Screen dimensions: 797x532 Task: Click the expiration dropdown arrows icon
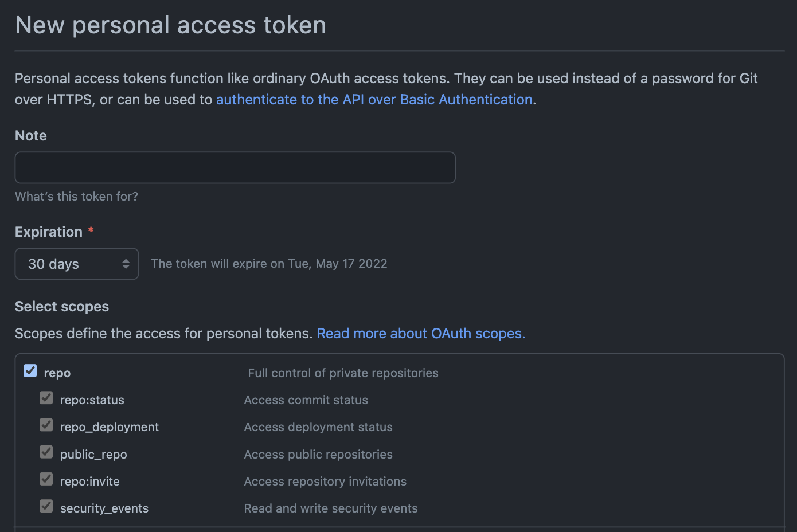pyautogui.click(x=126, y=264)
